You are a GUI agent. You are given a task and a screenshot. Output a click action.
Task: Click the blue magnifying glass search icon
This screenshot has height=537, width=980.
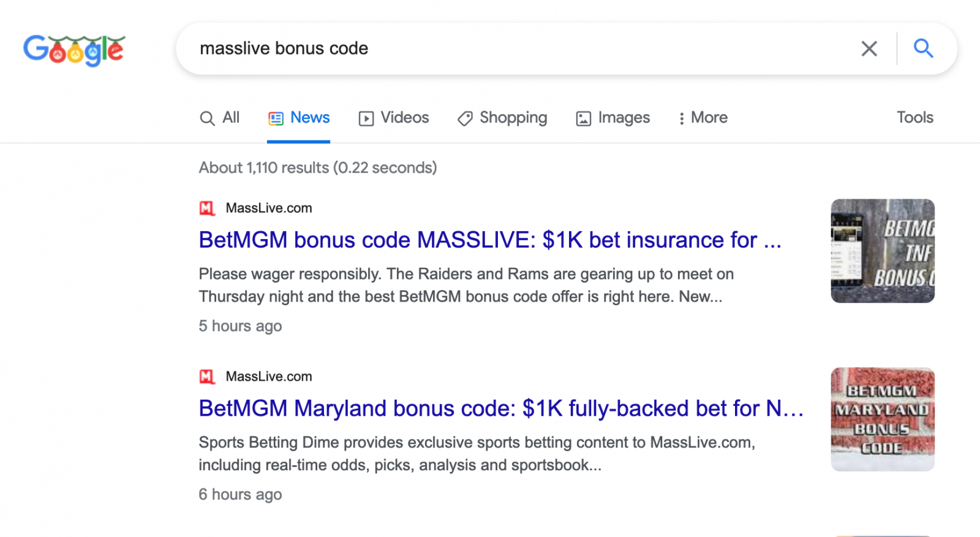click(x=923, y=48)
